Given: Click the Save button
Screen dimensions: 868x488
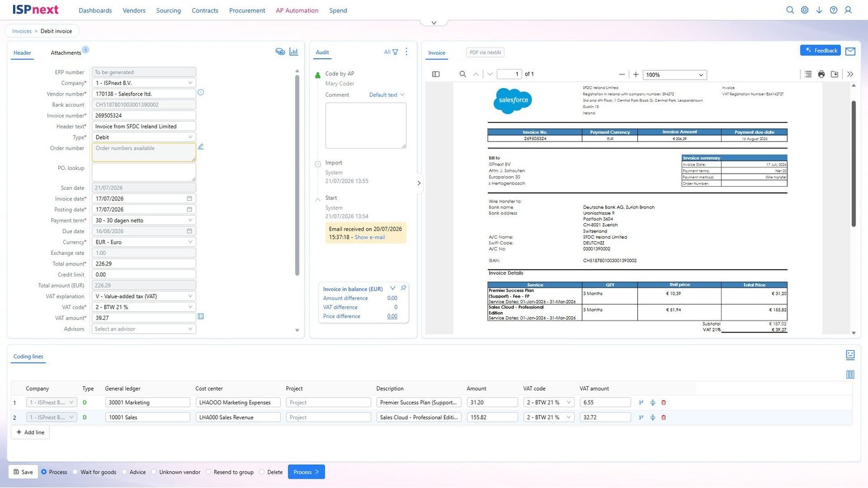Looking at the screenshot, I should click(23, 472).
